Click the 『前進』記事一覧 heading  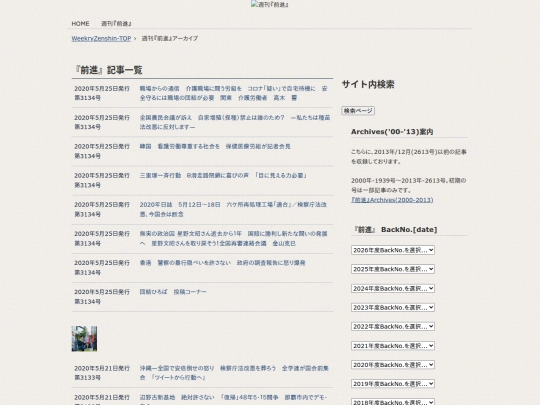[x=108, y=70]
